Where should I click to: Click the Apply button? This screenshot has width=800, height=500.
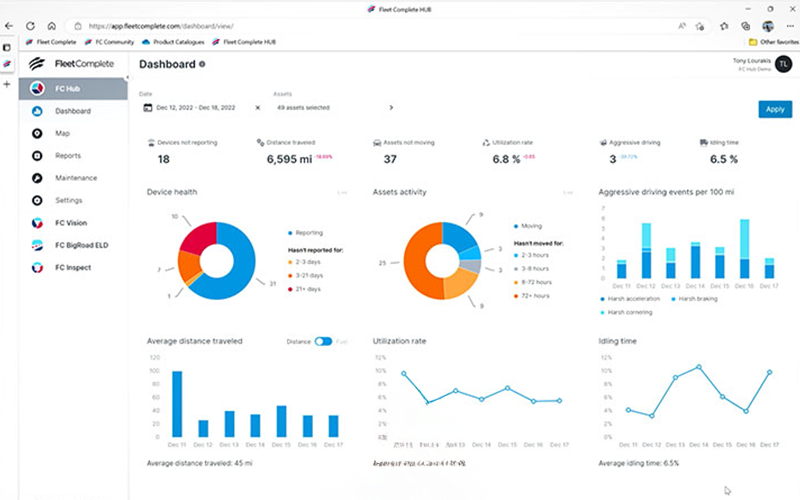point(774,109)
